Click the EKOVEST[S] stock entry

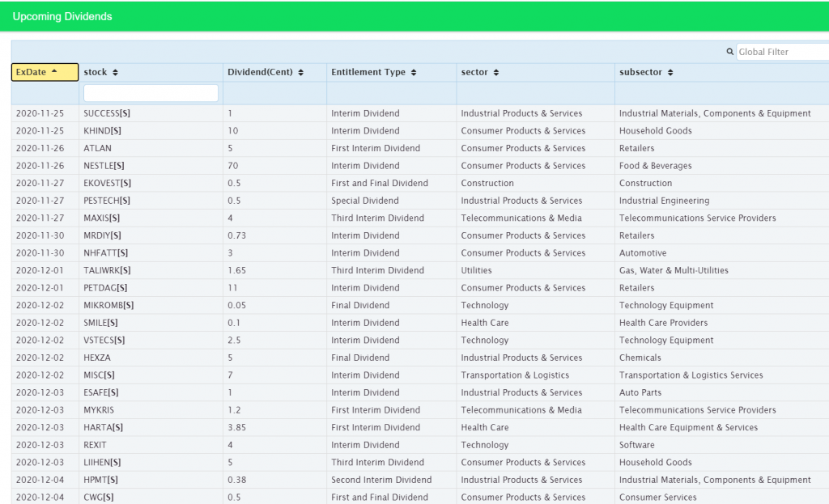pos(107,184)
